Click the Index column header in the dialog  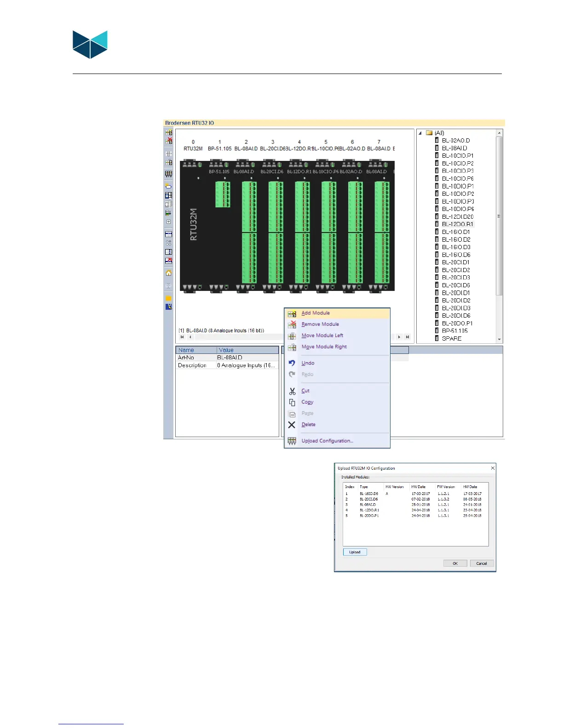[x=350, y=487]
